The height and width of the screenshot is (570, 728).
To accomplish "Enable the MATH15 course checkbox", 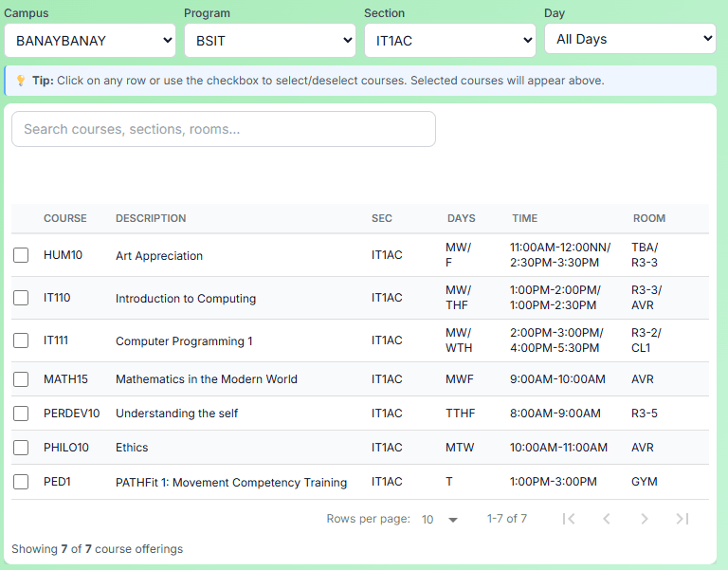I will tap(21, 379).
